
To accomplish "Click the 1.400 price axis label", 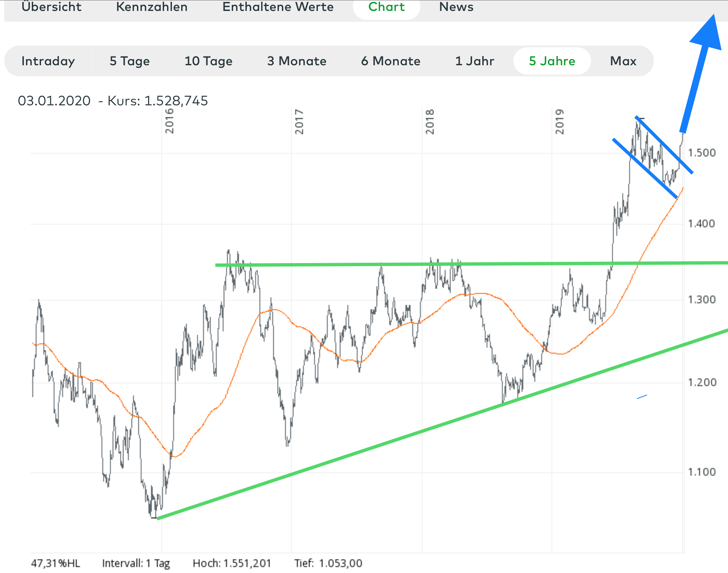I will pos(701,224).
